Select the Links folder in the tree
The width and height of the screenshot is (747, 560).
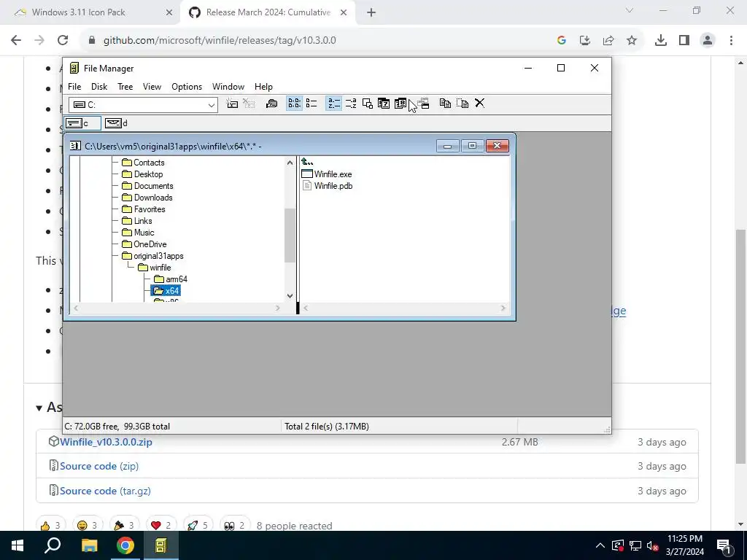pos(137,221)
